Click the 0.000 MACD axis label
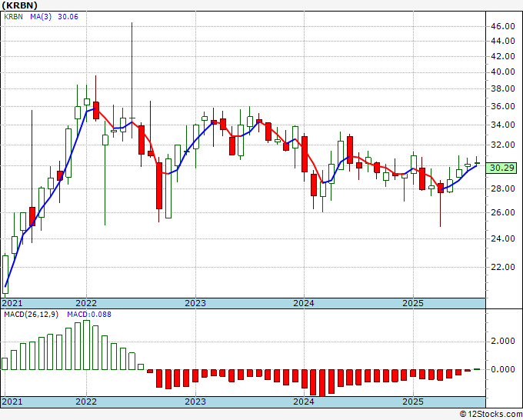The height and width of the screenshot is (420, 523). click(x=503, y=369)
